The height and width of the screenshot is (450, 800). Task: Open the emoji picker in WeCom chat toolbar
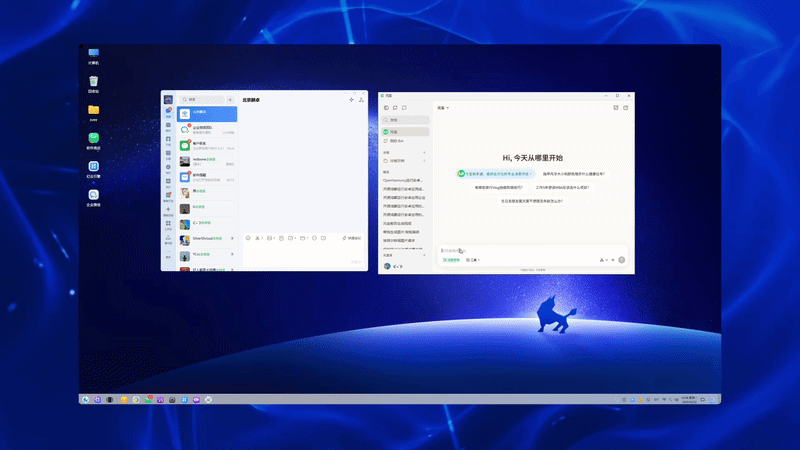tap(248, 238)
